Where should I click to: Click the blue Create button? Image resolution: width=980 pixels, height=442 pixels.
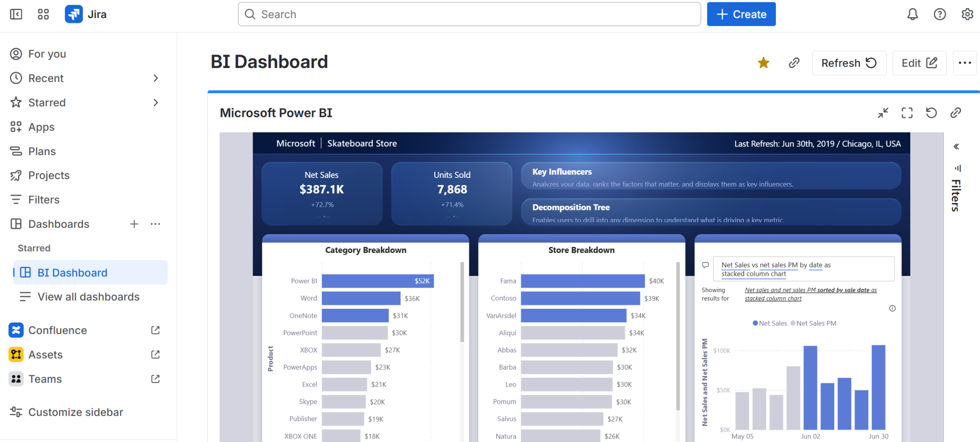point(741,14)
